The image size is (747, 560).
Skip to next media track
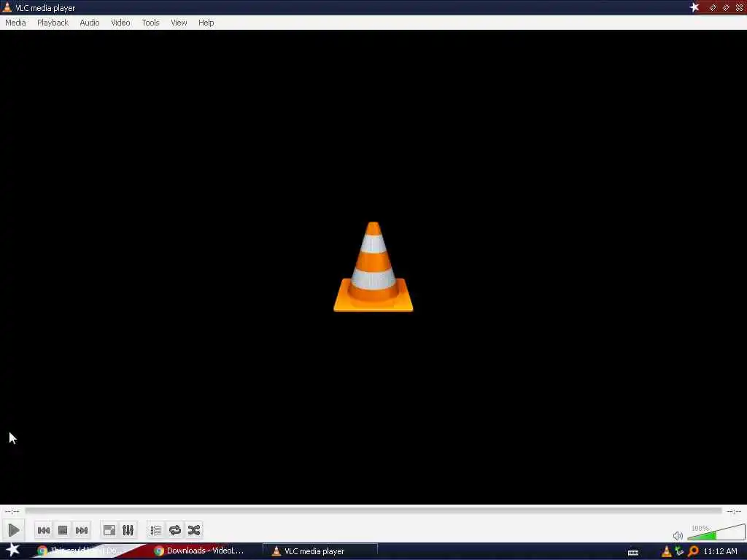tap(82, 530)
